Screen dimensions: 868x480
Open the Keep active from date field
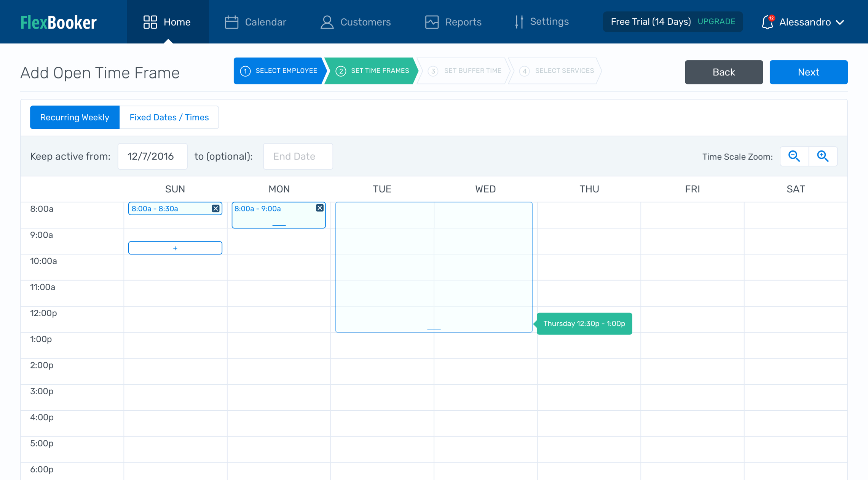pos(152,156)
